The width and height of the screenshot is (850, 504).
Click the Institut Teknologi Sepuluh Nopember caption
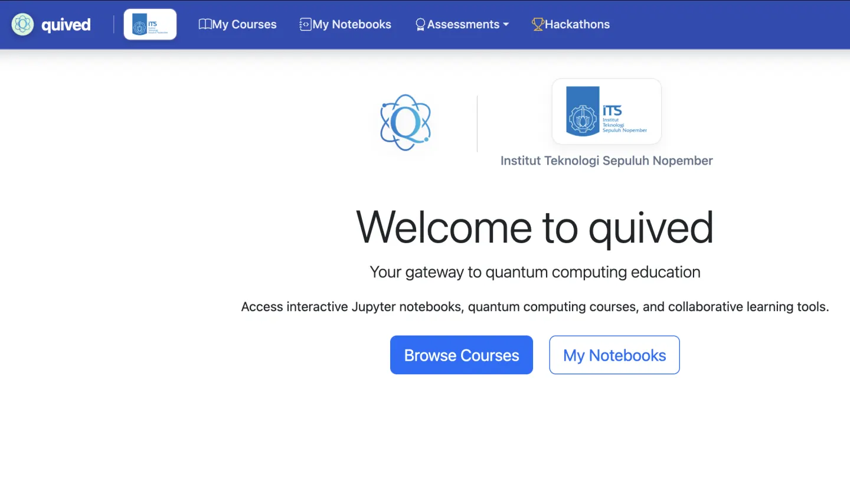tap(607, 161)
